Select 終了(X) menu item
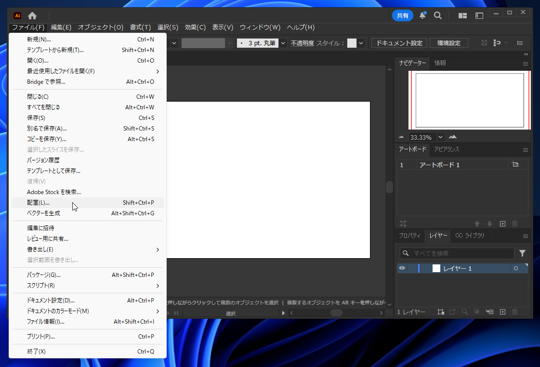This screenshot has height=367, width=540. coord(88,352)
